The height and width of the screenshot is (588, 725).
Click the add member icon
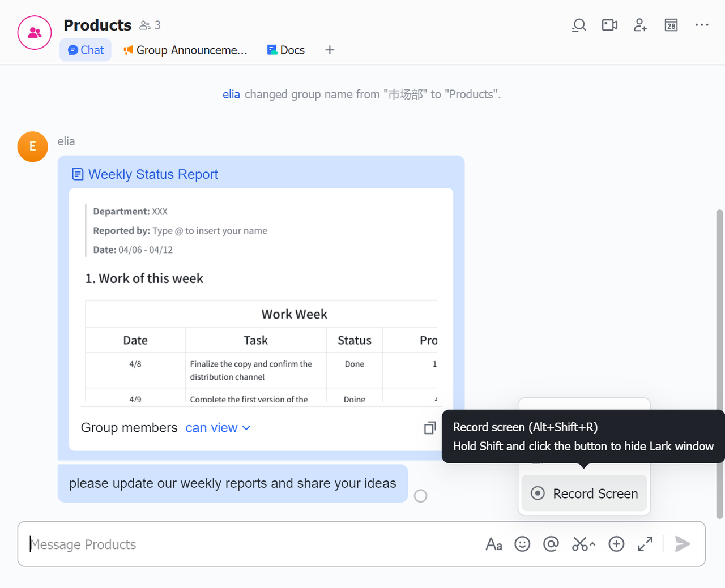point(640,25)
